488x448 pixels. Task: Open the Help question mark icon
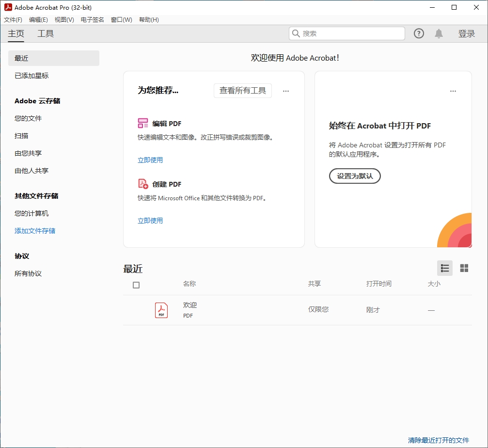418,33
